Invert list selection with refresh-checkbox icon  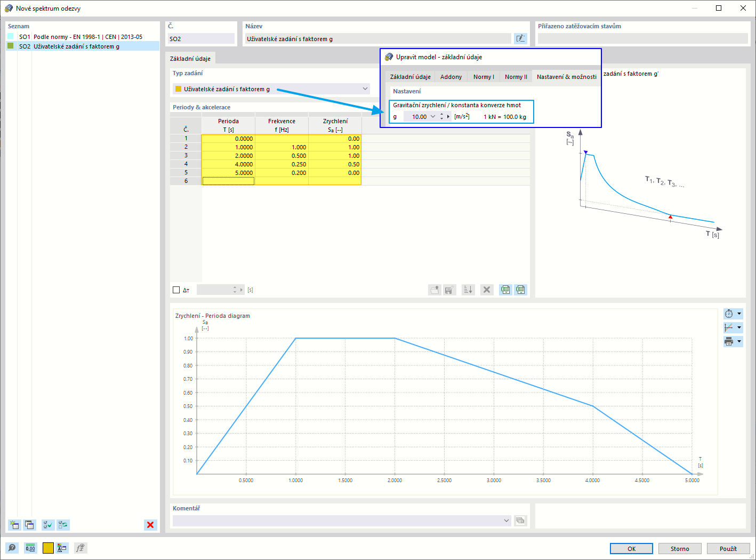(x=63, y=525)
